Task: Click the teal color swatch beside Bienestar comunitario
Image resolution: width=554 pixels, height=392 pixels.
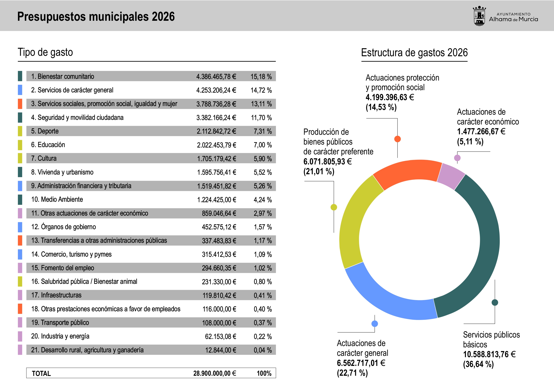Action: (20, 76)
